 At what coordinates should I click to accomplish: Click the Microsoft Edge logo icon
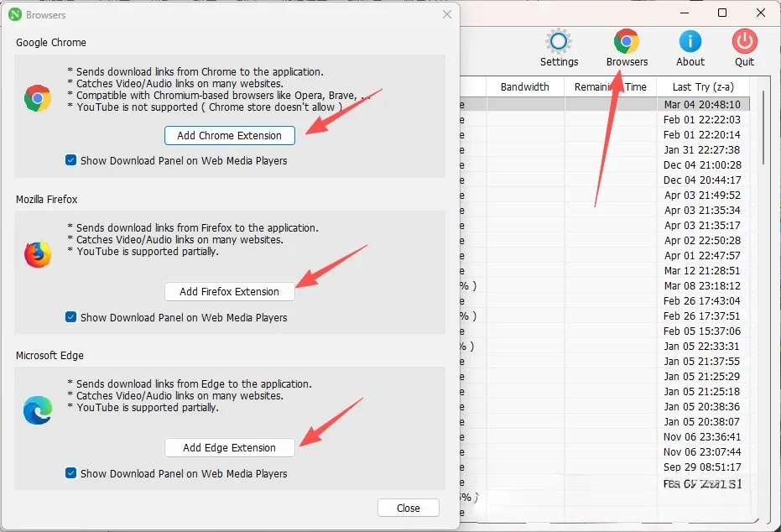click(38, 410)
